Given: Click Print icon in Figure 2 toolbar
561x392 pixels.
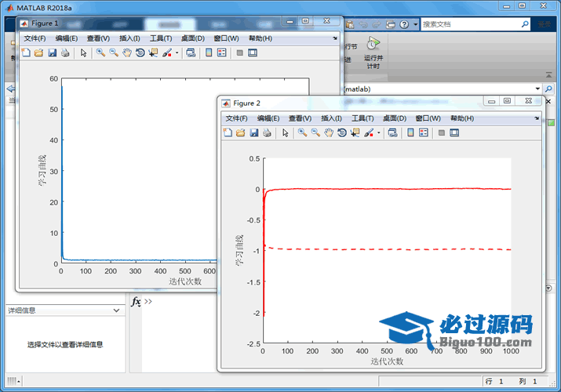Looking at the screenshot, I should coord(267,133).
